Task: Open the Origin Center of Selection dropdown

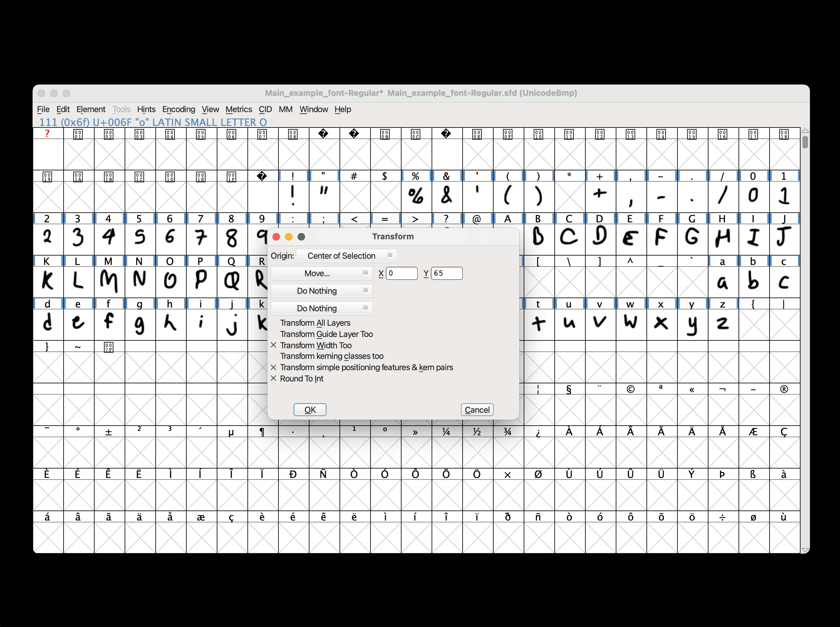Action: (346, 256)
